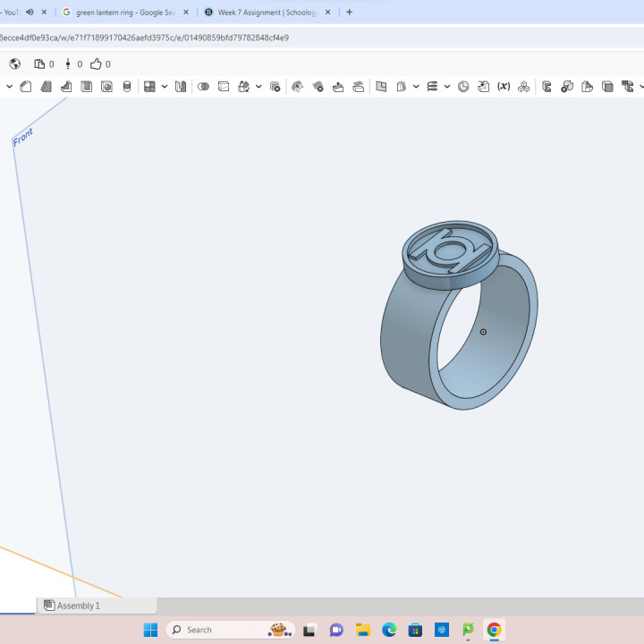Image resolution: width=644 pixels, height=644 pixels.
Task: Open File Explorer from the taskbar
Action: (x=362, y=630)
